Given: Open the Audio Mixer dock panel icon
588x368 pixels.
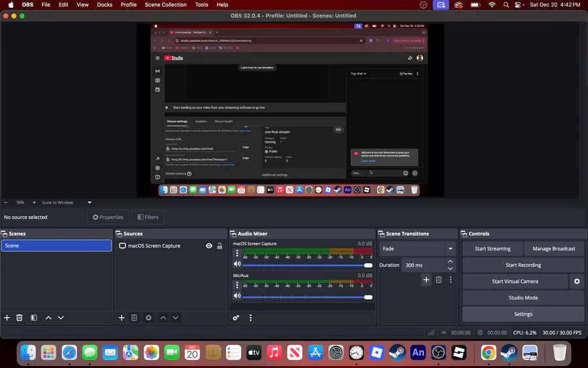Looking at the screenshot, I should pos(233,234).
